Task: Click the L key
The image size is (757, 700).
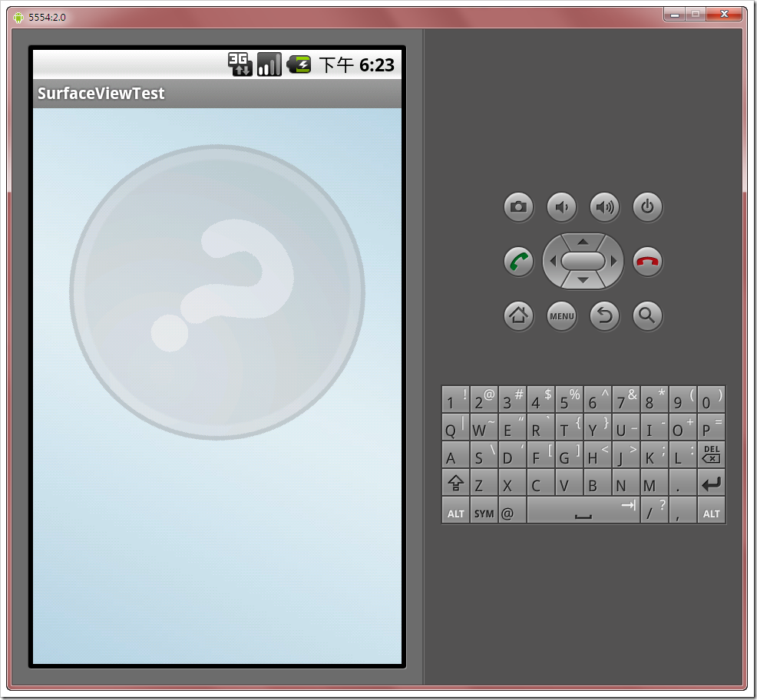Action: point(683,454)
